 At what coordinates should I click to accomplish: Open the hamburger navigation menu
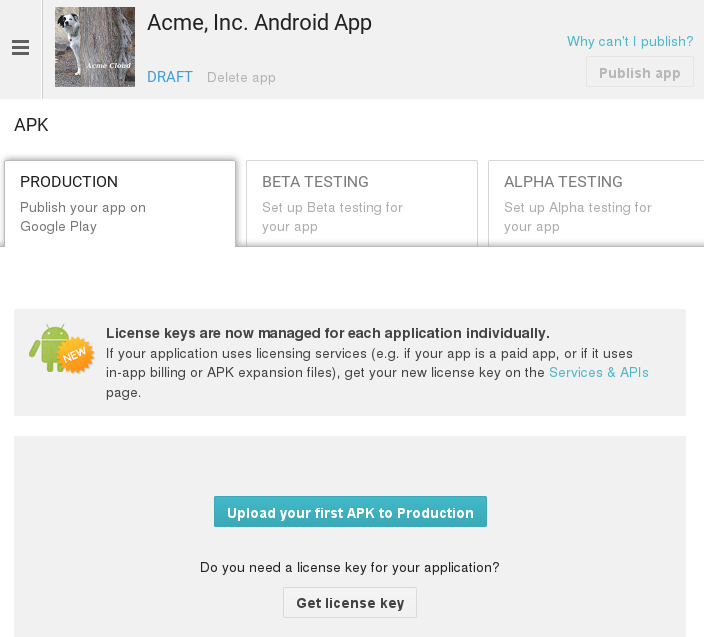[x=20, y=48]
